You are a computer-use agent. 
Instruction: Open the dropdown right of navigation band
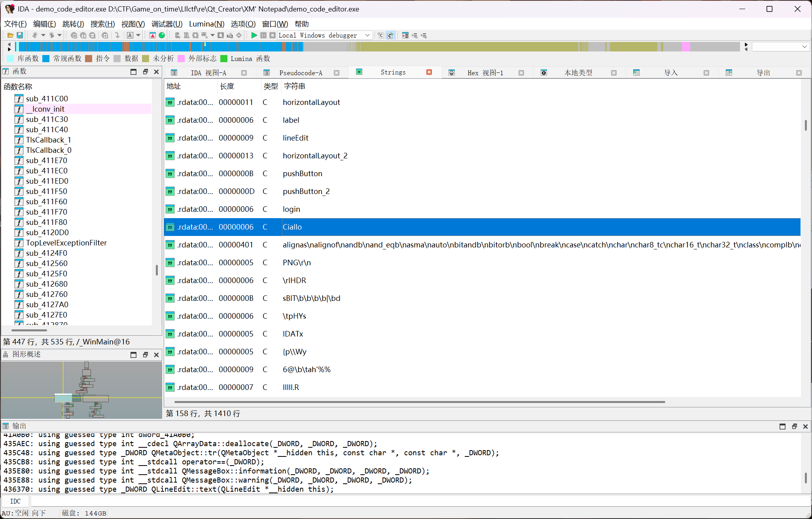tap(804, 47)
